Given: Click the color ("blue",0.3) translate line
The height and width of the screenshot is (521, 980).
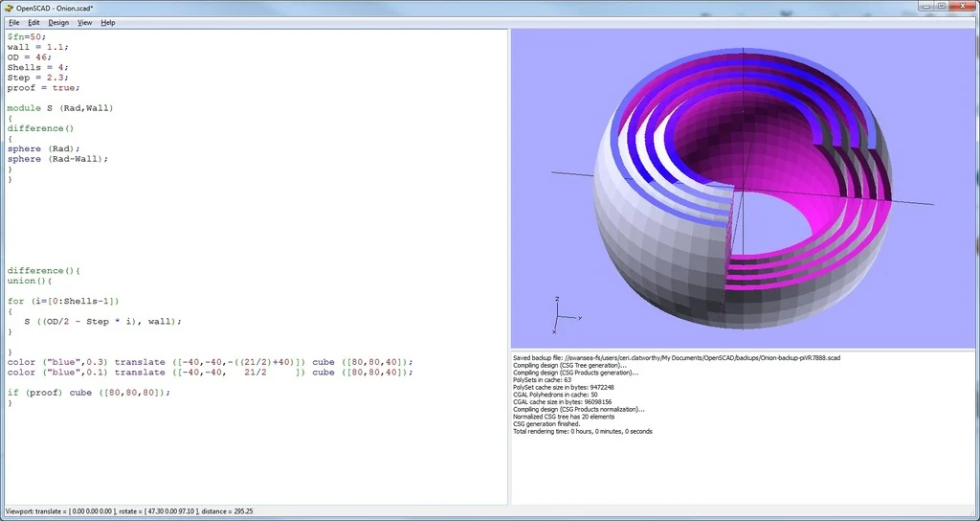Looking at the screenshot, I should coord(211,362).
